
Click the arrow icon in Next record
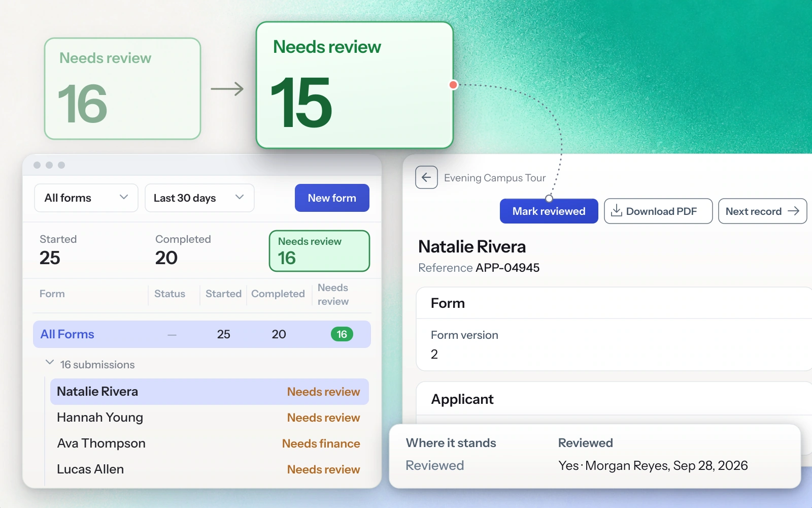pyautogui.click(x=794, y=211)
